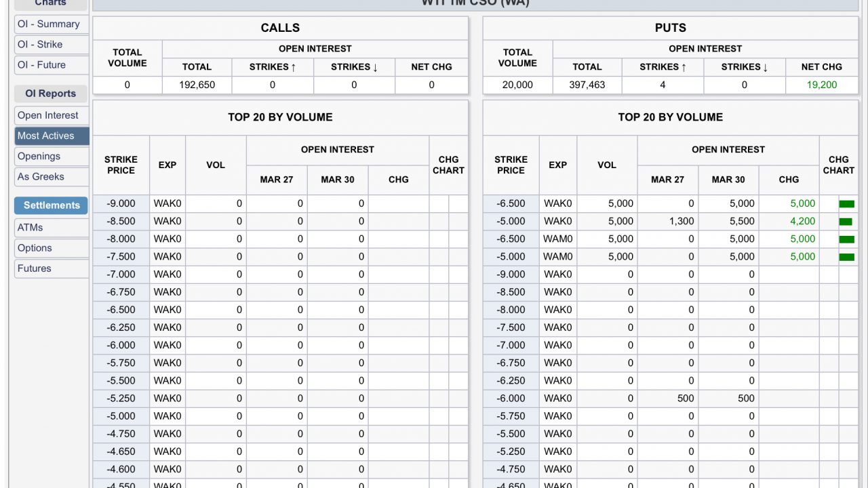The image size is (868, 488).
Task: Click the OI Reports section header
Action: [x=52, y=94]
